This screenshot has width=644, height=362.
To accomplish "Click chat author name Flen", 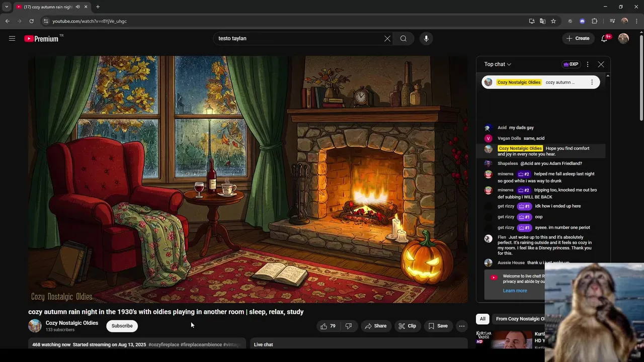I will (x=502, y=237).
